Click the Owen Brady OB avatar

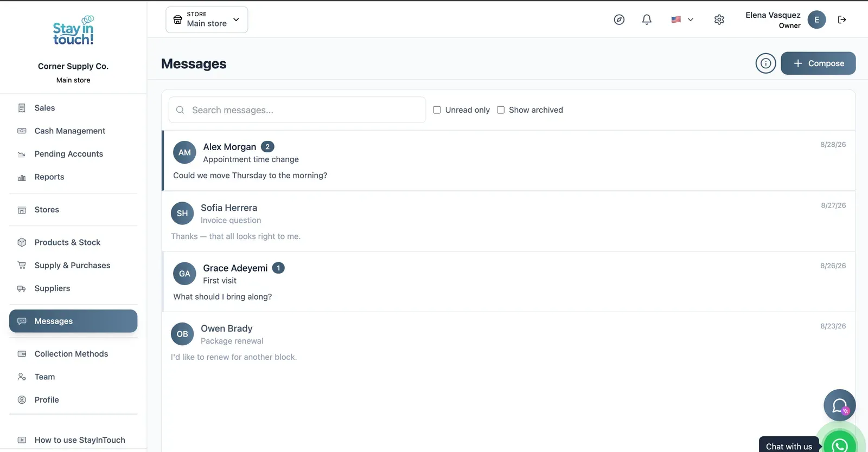click(182, 334)
